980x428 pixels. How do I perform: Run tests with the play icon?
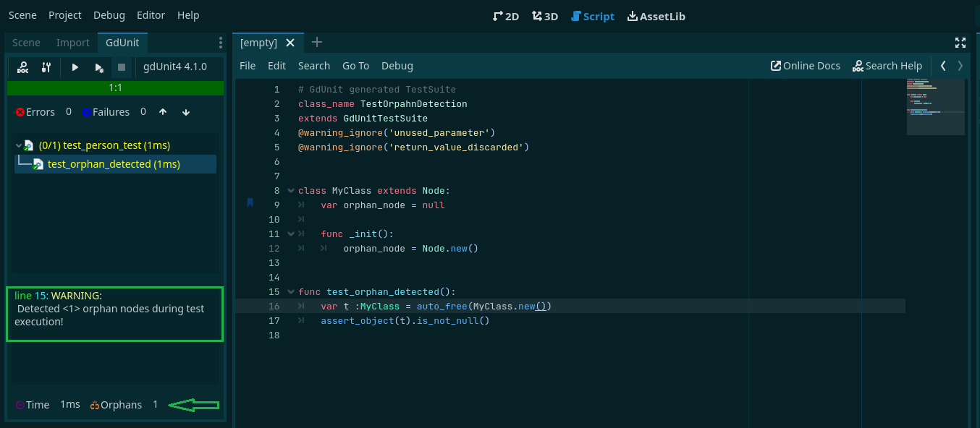(x=75, y=67)
